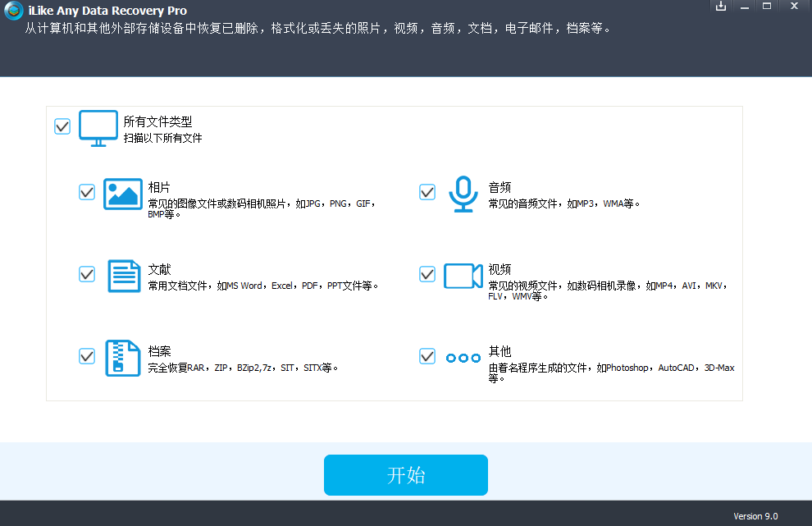Image resolution: width=812 pixels, height=526 pixels.
Task: Click the document page icon
Action: pyautogui.click(x=124, y=276)
